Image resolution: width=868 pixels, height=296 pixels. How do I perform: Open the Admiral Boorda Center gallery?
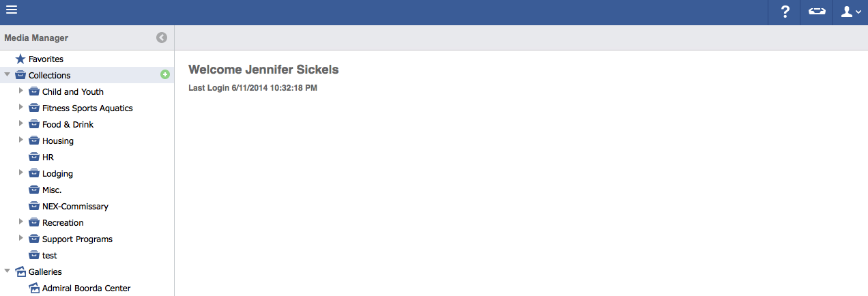(86, 288)
